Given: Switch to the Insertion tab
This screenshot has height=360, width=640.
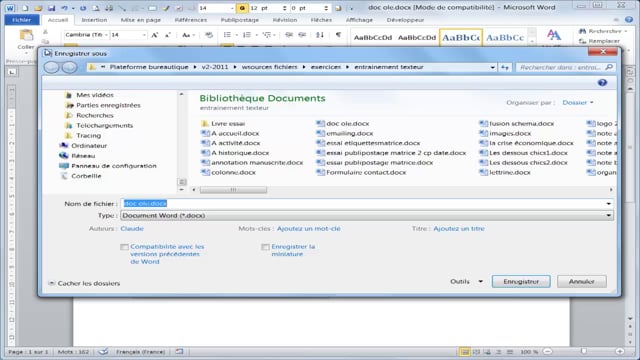Looking at the screenshot, I should point(94,20).
